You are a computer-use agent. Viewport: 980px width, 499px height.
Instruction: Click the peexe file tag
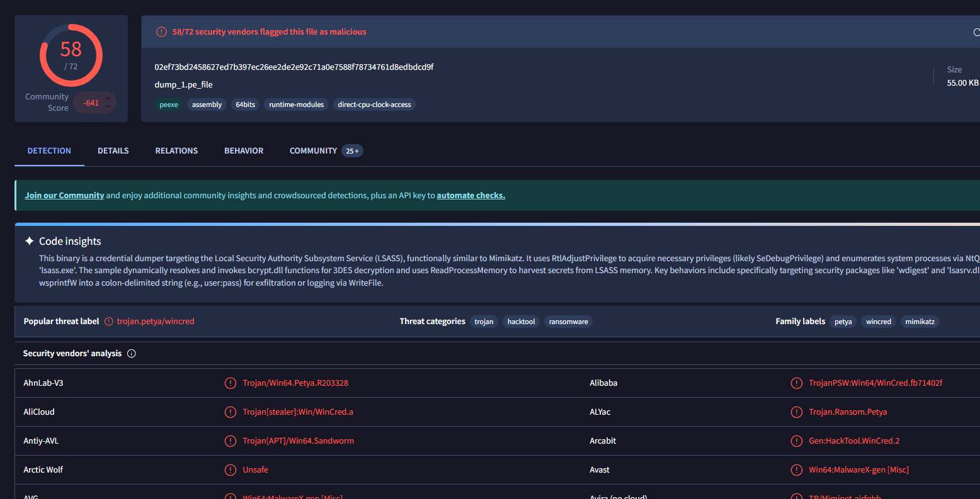pyautogui.click(x=169, y=105)
